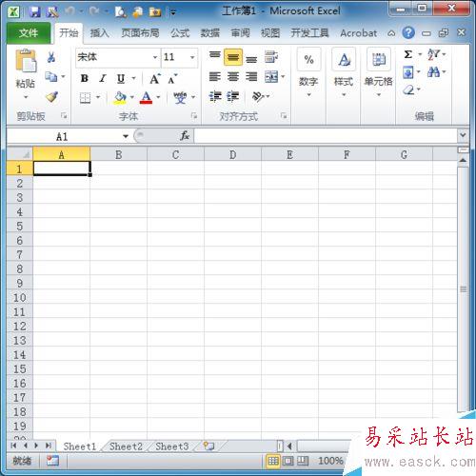The height and width of the screenshot is (476, 476).
Task: Click the Cut scissors icon
Action: coord(51,57)
